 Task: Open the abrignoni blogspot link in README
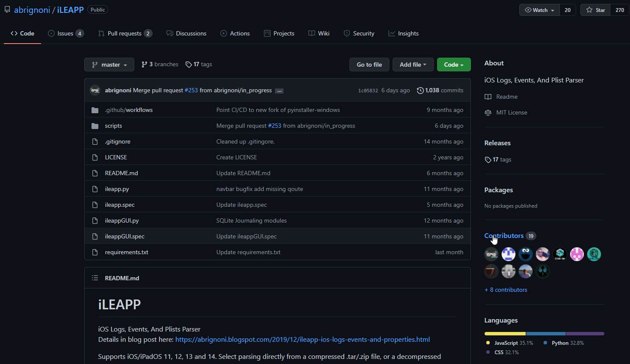(x=302, y=339)
